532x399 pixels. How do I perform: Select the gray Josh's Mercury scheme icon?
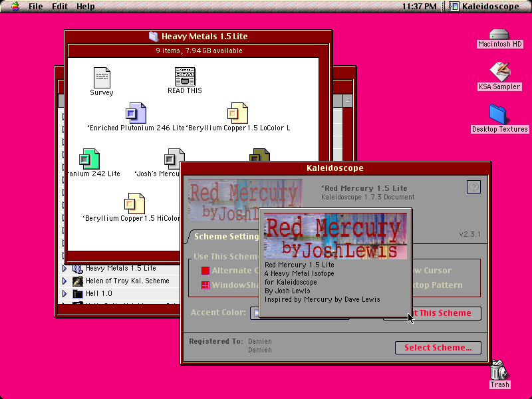(x=174, y=158)
